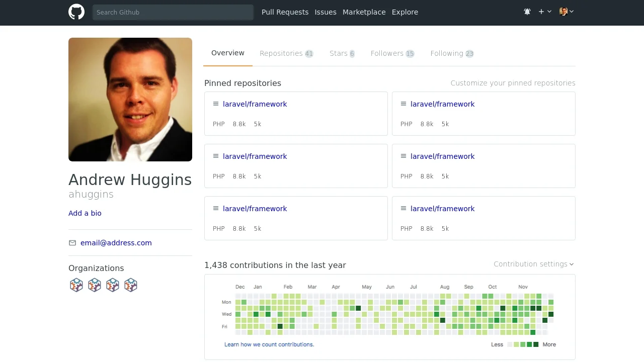Open the plus create-new dropdown
This screenshot has width=644, height=362.
click(545, 12)
